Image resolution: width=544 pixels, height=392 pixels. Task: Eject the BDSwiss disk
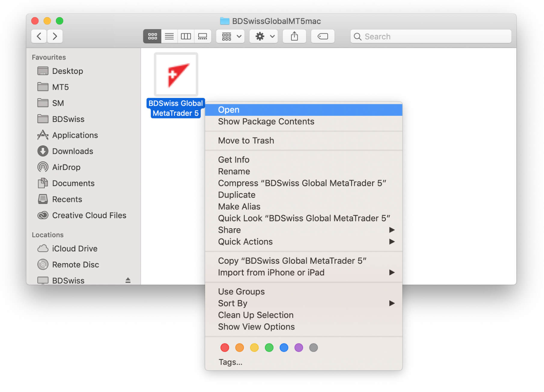click(x=128, y=280)
